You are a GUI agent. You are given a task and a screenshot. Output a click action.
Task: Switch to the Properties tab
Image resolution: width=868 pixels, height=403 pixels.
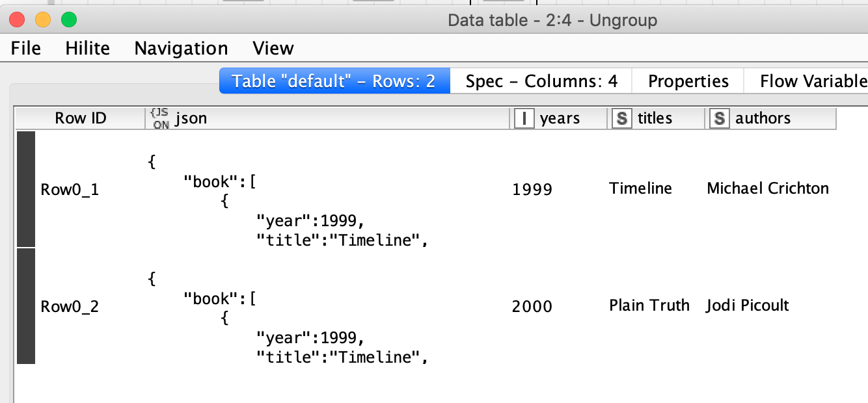tap(688, 81)
